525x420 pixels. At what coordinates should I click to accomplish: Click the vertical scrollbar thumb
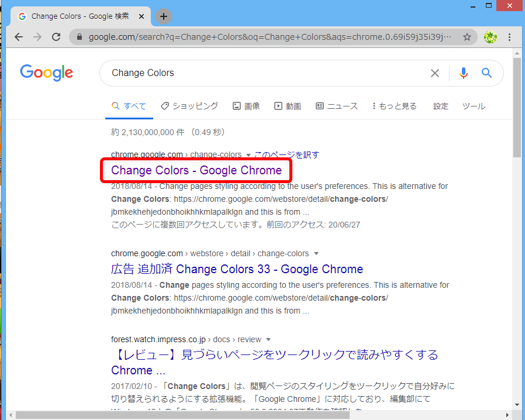[x=517, y=107]
